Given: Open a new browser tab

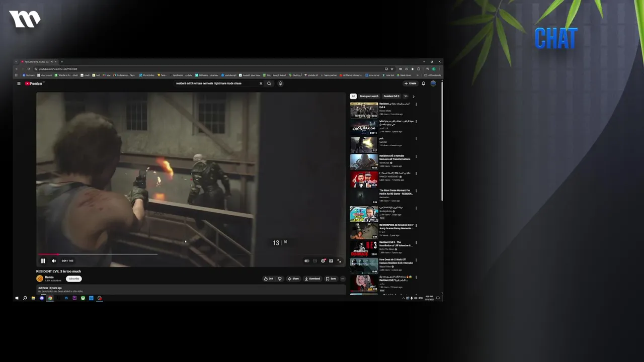Looking at the screenshot, I should point(62,62).
